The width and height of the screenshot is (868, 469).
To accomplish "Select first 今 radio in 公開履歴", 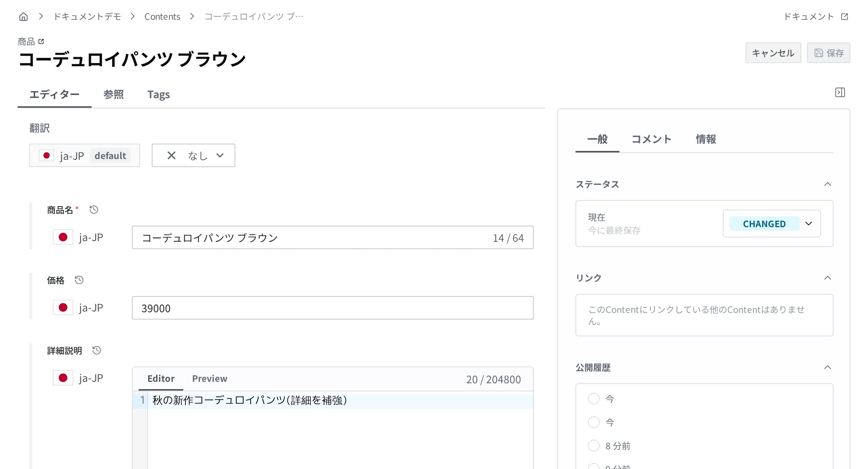I will click(594, 399).
